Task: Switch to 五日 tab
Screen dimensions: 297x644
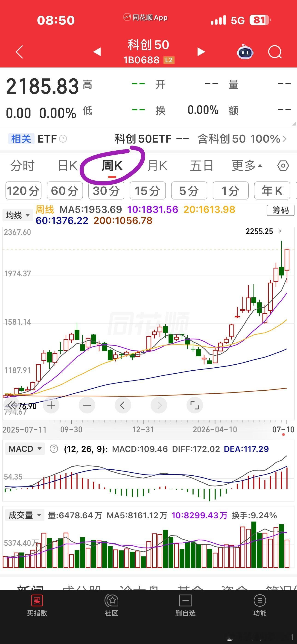Action: pyautogui.click(x=201, y=166)
